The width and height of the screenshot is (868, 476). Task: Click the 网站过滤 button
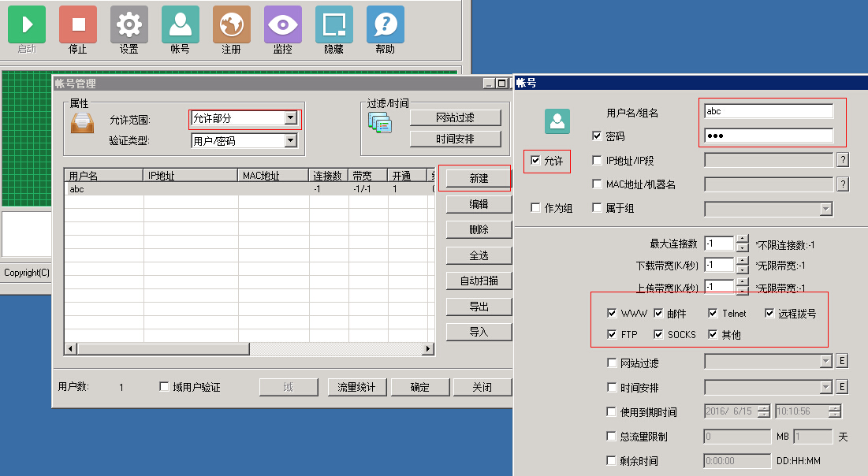point(455,117)
